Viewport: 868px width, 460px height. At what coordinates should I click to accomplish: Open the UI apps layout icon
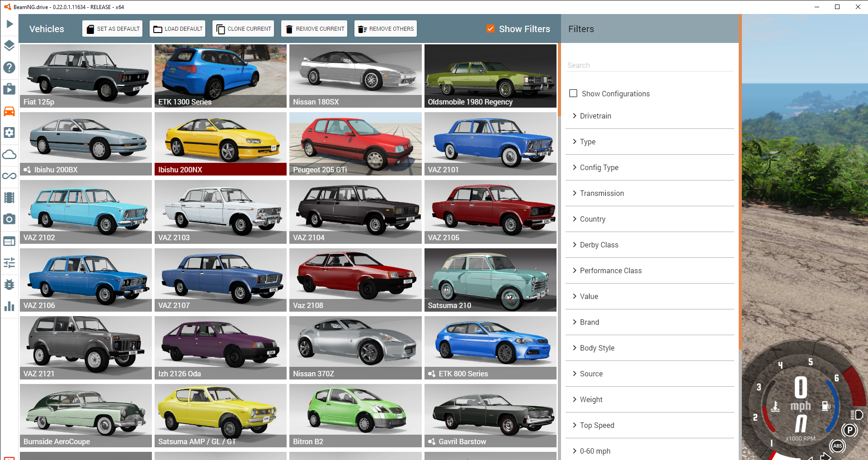[x=9, y=241]
